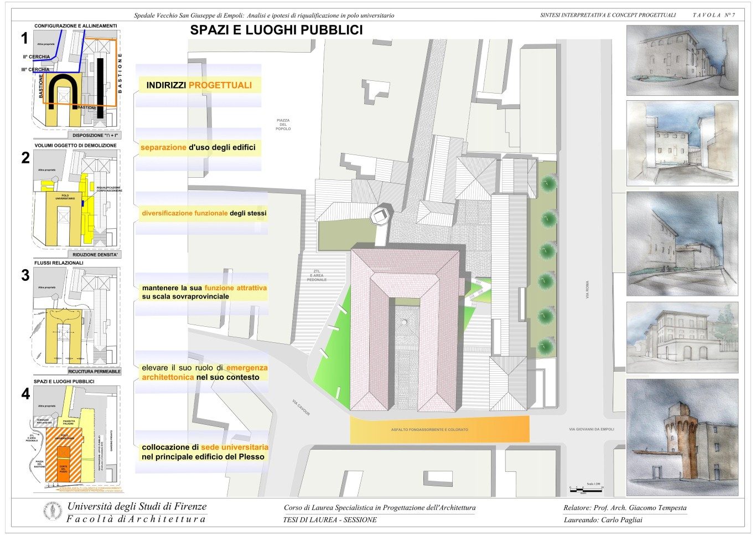This screenshot has height=535, width=756.
Task: Click the 'III° CERCHIA' label
Action: click(35, 70)
